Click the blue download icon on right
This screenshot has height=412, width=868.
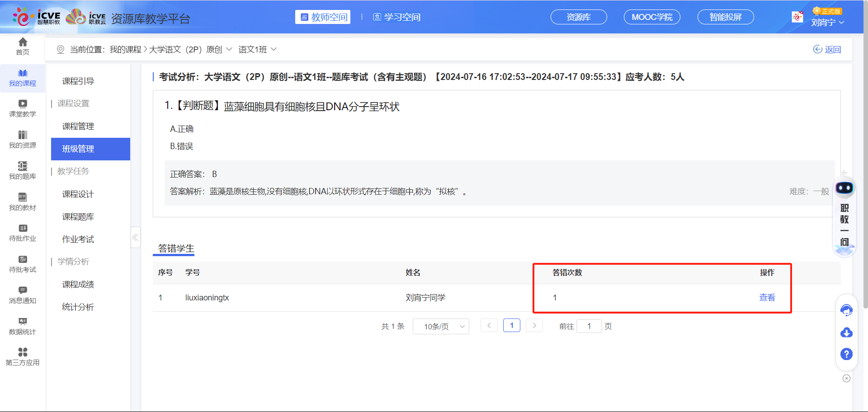tap(846, 333)
